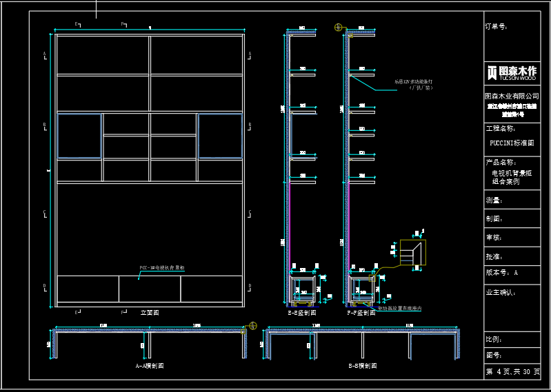Viewport: 551px width, 392px height.
Task: Click the 组合案例 text
Action: [506, 182]
